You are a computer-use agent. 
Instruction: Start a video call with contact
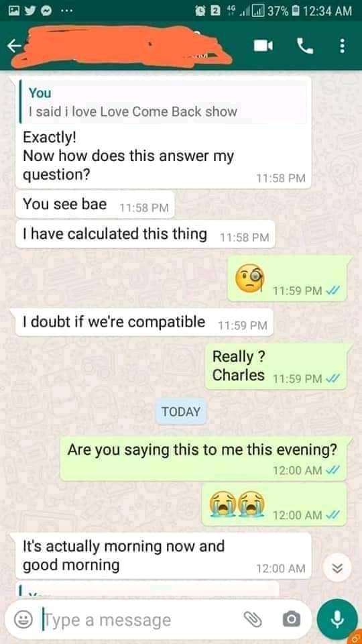click(x=263, y=46)
